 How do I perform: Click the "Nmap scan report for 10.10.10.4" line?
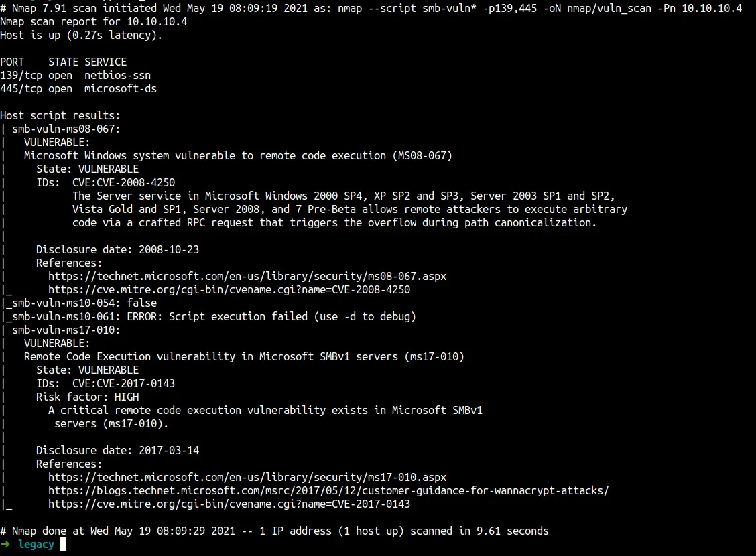93,21
